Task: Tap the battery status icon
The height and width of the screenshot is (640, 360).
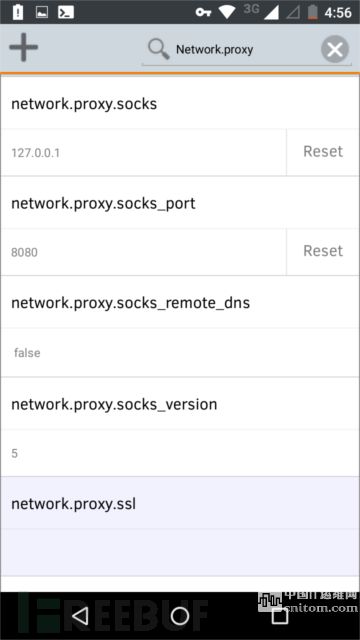Action: [x=312, y=12]
